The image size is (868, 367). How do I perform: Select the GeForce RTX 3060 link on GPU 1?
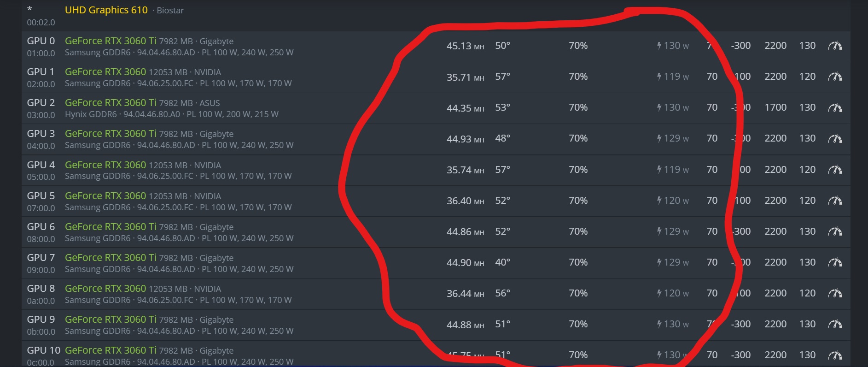[x=105, y=72]
